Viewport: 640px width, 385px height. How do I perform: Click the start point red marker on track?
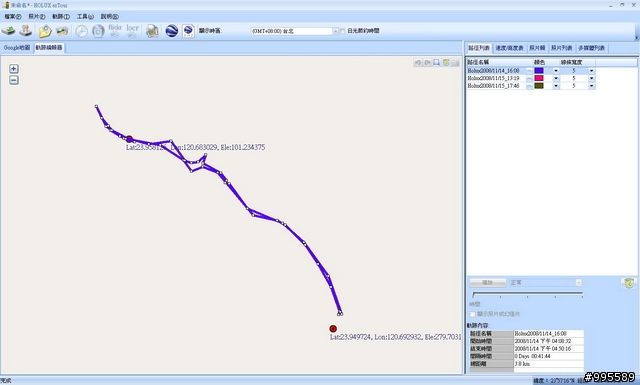tap(129, 139)
